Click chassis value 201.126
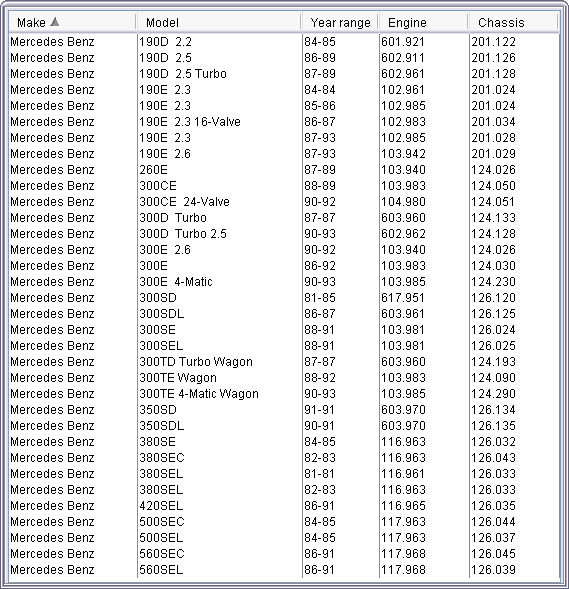 pos(494,58)
